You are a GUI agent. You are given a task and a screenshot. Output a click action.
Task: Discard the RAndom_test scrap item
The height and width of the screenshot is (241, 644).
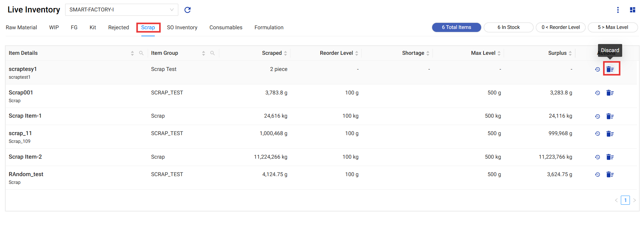point(610,174)
